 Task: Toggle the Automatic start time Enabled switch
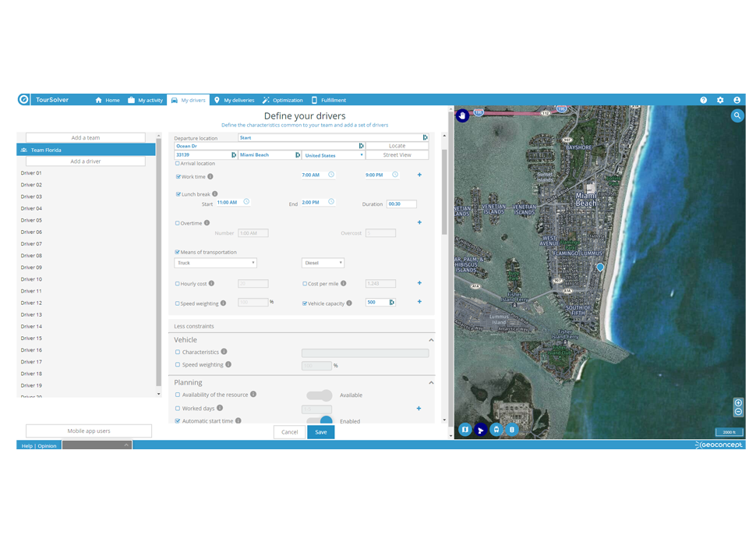320,420
